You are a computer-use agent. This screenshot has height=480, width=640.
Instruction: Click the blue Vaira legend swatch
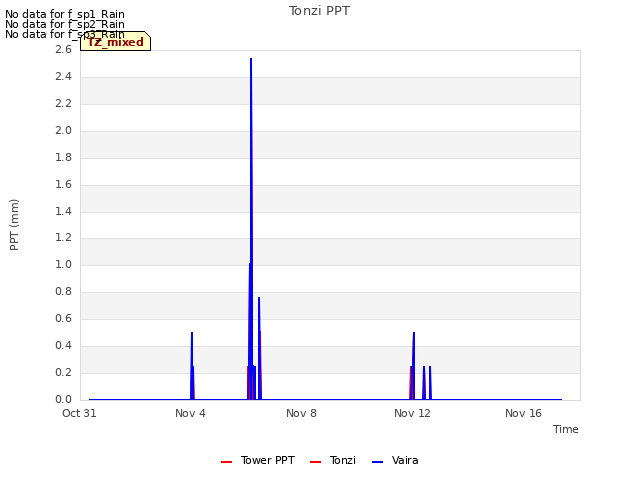point(378,462)
